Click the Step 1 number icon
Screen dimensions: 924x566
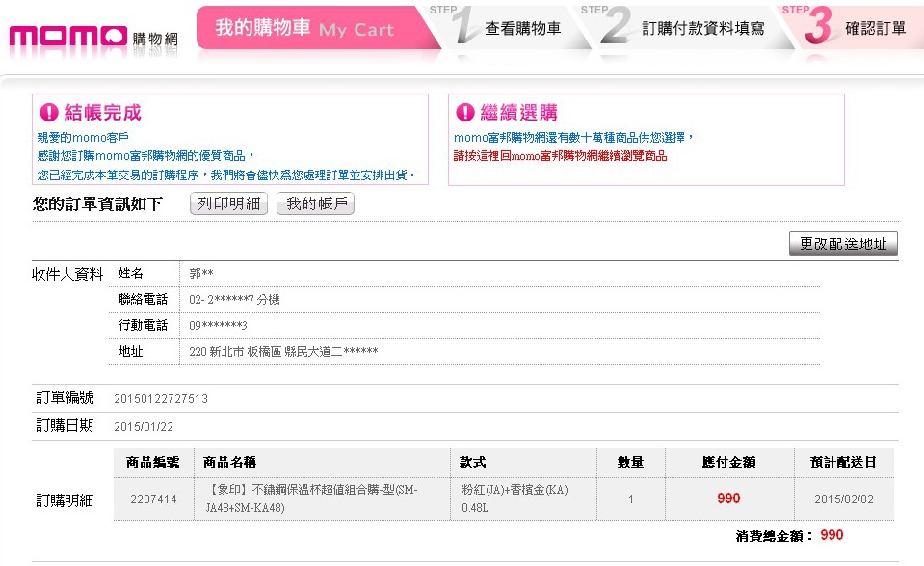(x=466, y=29)
